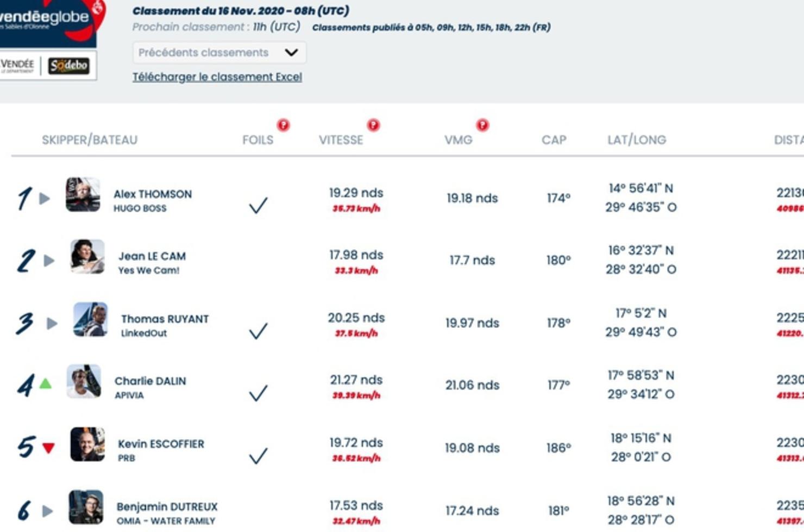The image size is (804, 532).
Task: Open Jean LE CAM skipper name
Action: click(152, 256)
